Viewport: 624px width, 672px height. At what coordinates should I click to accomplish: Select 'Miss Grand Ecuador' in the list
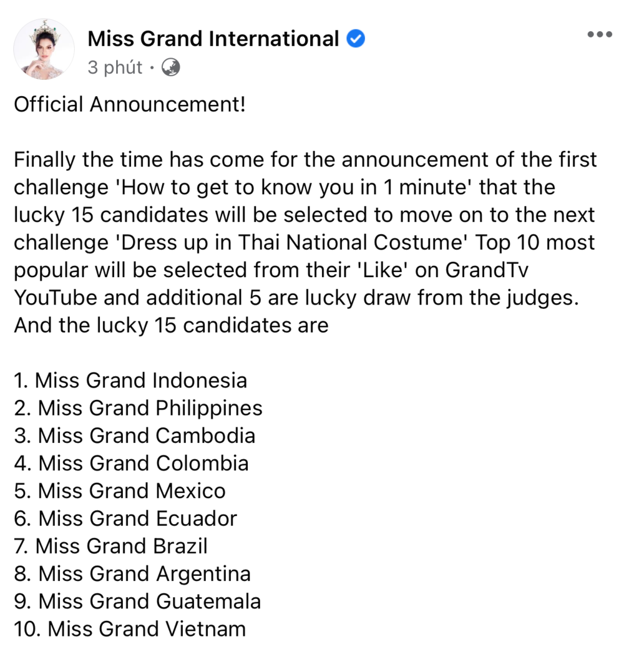(125, 518)
